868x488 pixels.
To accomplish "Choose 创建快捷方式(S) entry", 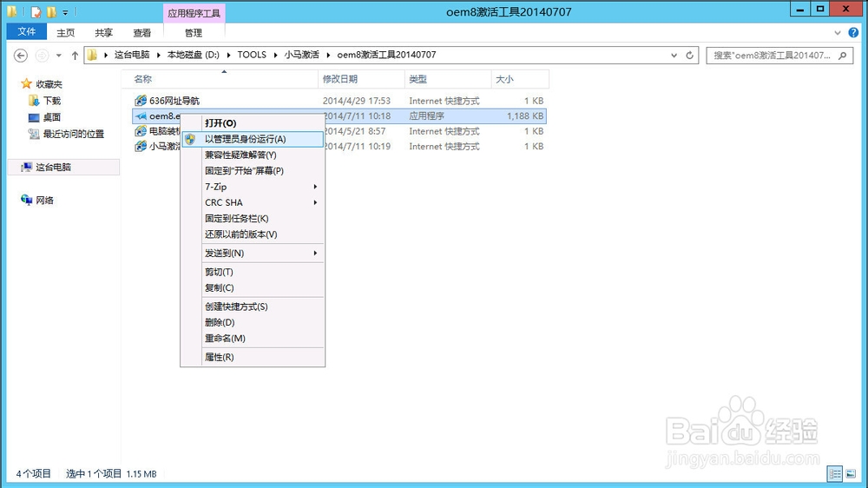I will 253,307.
